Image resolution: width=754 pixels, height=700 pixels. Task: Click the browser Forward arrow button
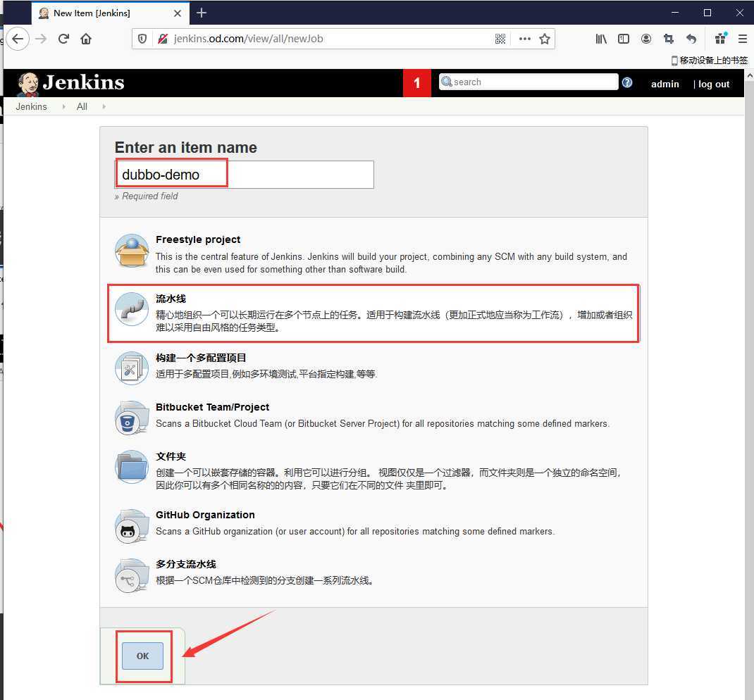[x=42, y=39]
